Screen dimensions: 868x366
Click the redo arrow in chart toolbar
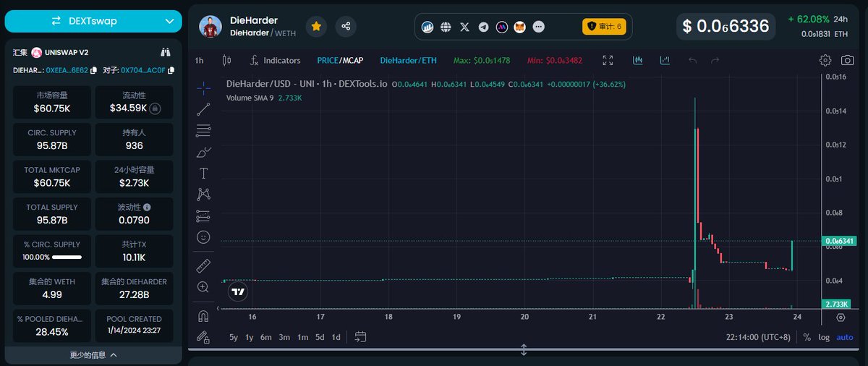coord(715,61)
